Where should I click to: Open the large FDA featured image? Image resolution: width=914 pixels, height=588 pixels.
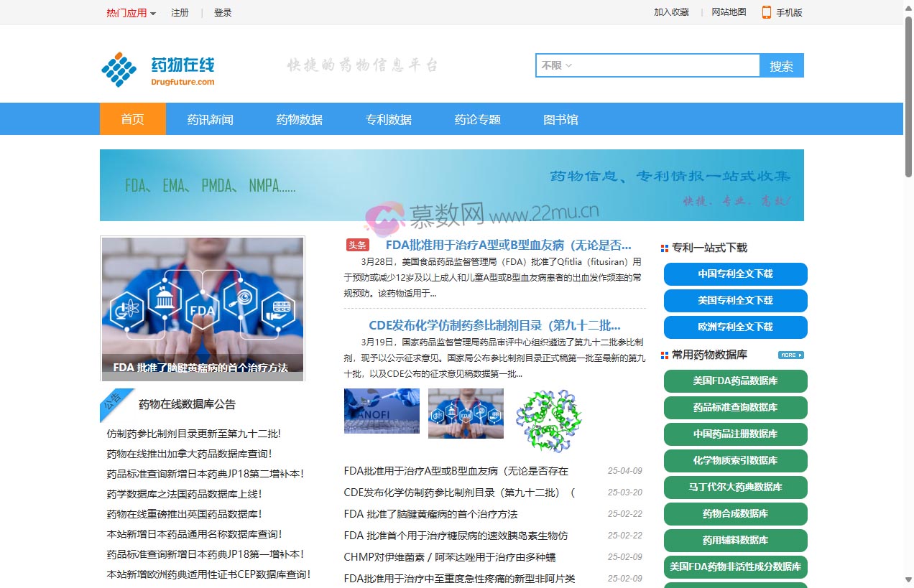coord(203,309)
